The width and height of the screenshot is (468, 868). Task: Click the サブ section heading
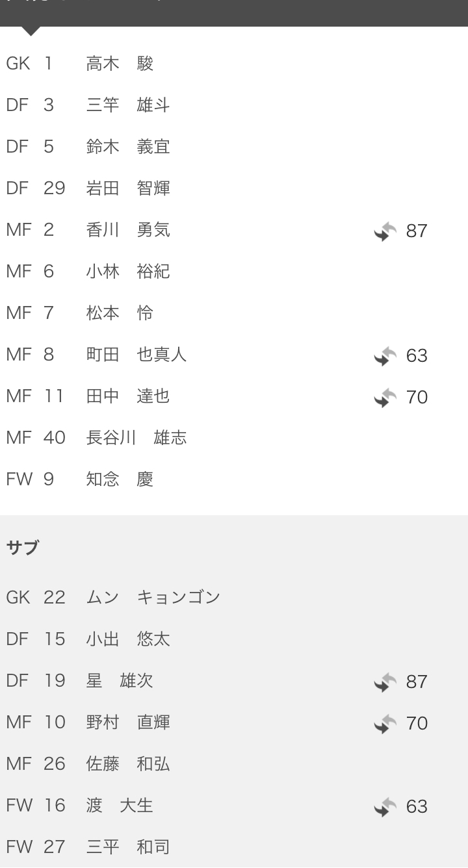coord(23,548)
